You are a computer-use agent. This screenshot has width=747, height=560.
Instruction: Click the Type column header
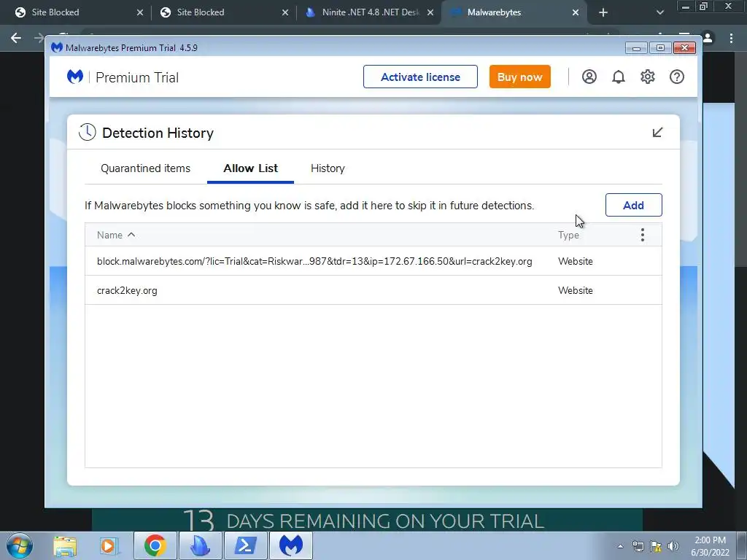pos(568,235)
